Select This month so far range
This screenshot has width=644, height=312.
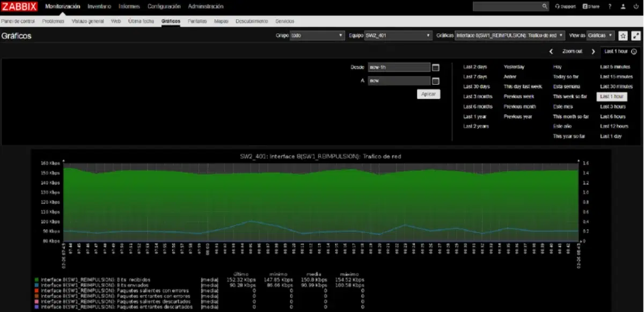tap(570, 117)
